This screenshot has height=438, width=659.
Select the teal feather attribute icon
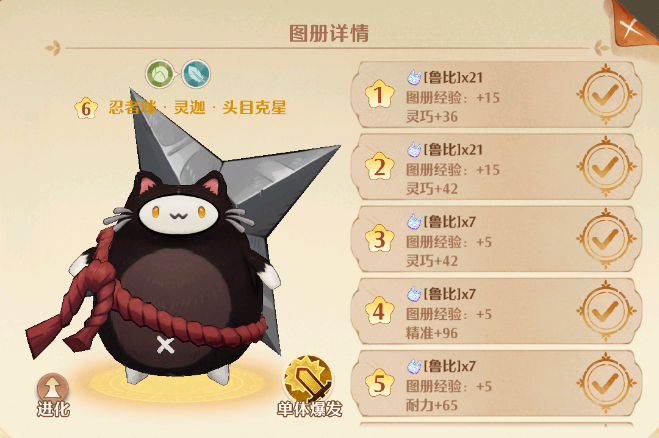tap(196, 74)
